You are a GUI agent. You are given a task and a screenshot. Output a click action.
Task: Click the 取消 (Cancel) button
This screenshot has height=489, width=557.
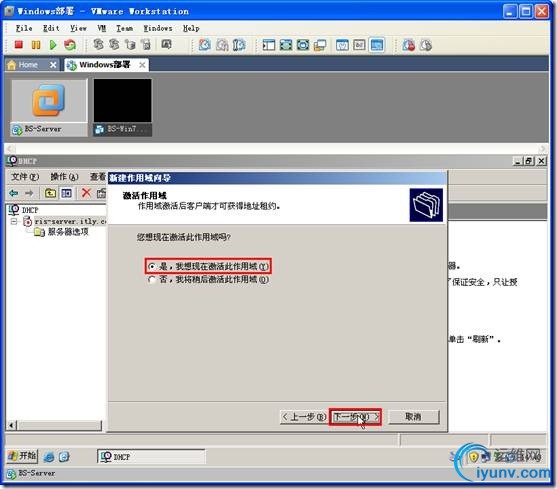pyautogui.click(x=413, y=417)
